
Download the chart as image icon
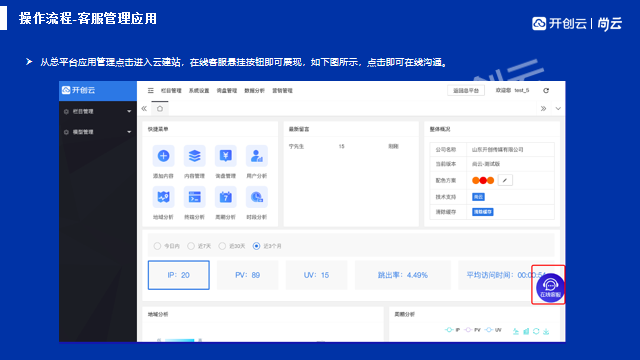(546, 331)
